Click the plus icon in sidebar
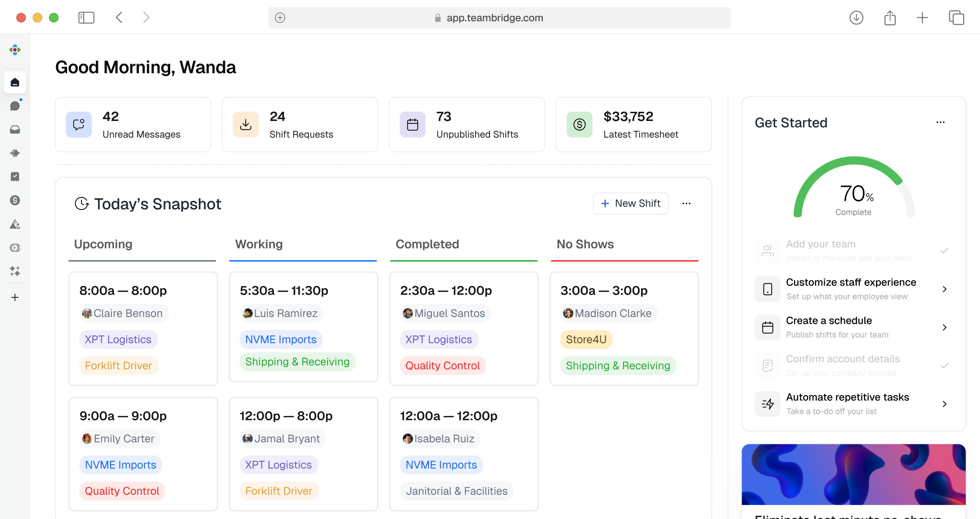 pos(15,297)
